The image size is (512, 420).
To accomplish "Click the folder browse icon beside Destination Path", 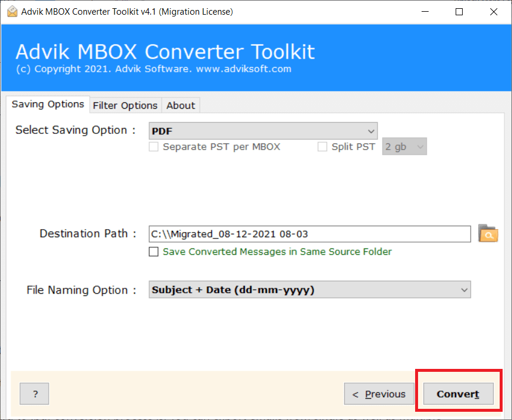I will [488, 234].
